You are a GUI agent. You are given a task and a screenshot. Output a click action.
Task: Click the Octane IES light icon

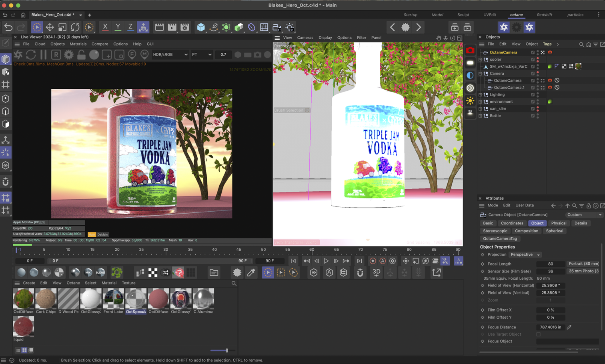click(x=470, y=113)
